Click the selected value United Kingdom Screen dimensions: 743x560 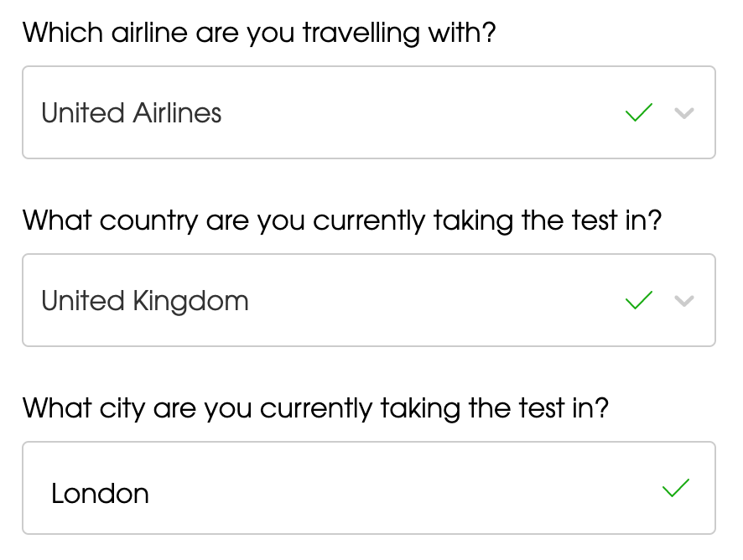click(145, 301)
